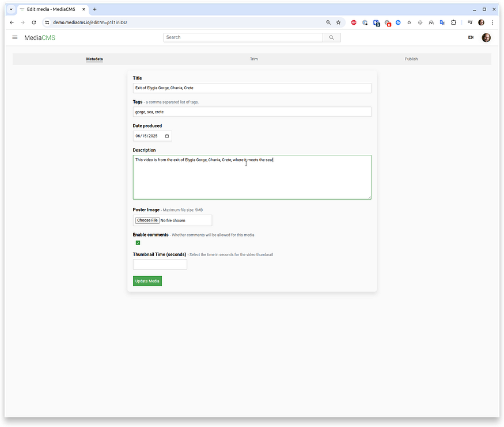Open the MediaCMS user avatar menu
Screen dimensions: 504x427
click(x=486, y=37)
